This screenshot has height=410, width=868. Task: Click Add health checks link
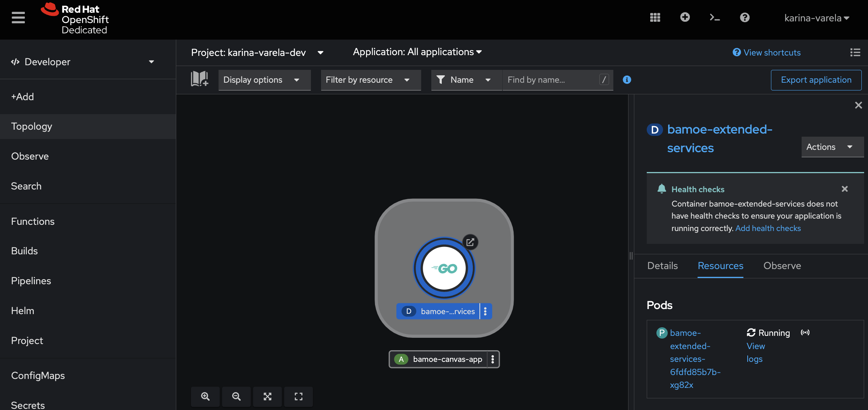click(768, 228)
